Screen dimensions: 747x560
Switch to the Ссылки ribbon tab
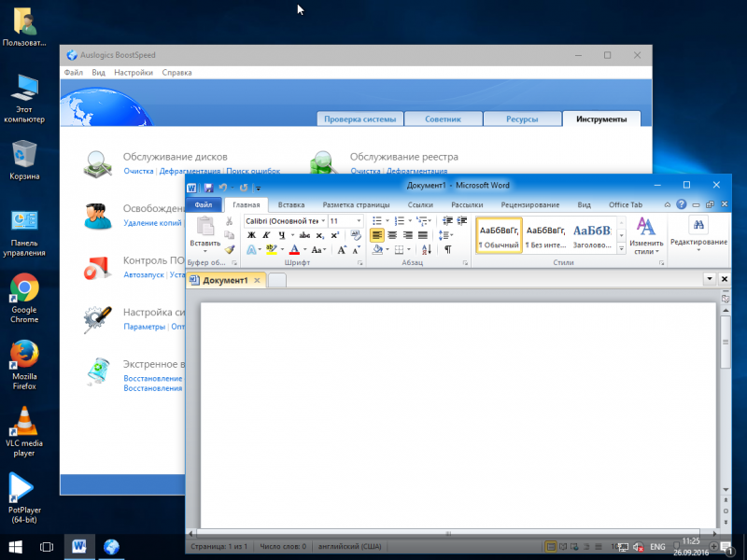[x=420, y=204]
